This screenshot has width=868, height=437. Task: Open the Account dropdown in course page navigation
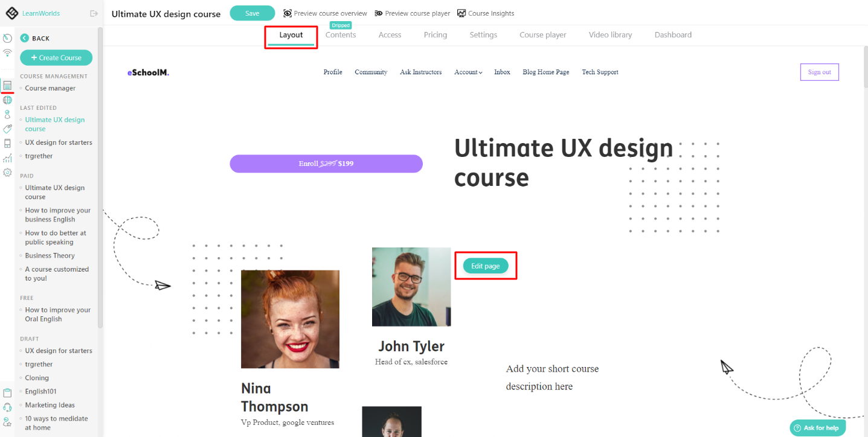[x=468, y=72]
